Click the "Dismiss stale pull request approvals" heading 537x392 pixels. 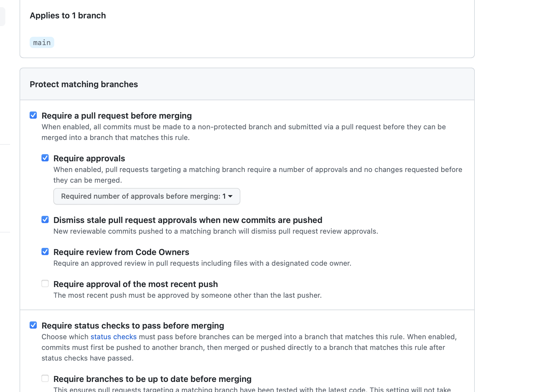click(x=187, y=220)
